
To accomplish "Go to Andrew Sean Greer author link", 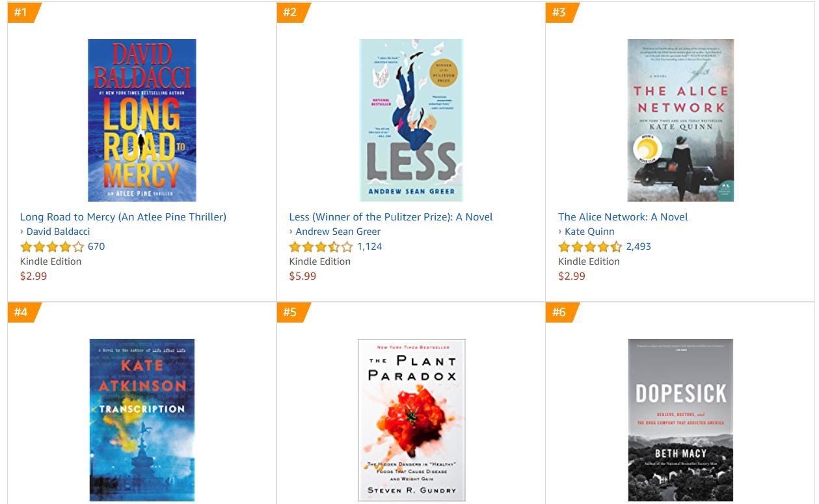I will (x=338, y=232).
